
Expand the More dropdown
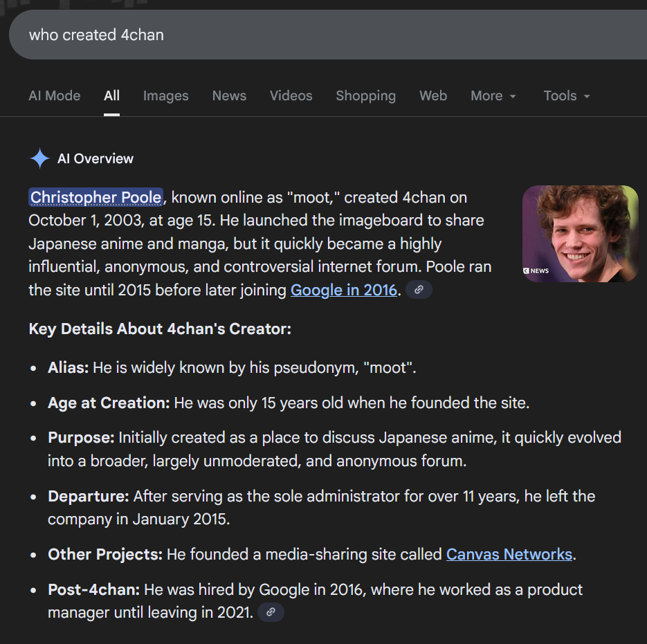pos(493,95)
